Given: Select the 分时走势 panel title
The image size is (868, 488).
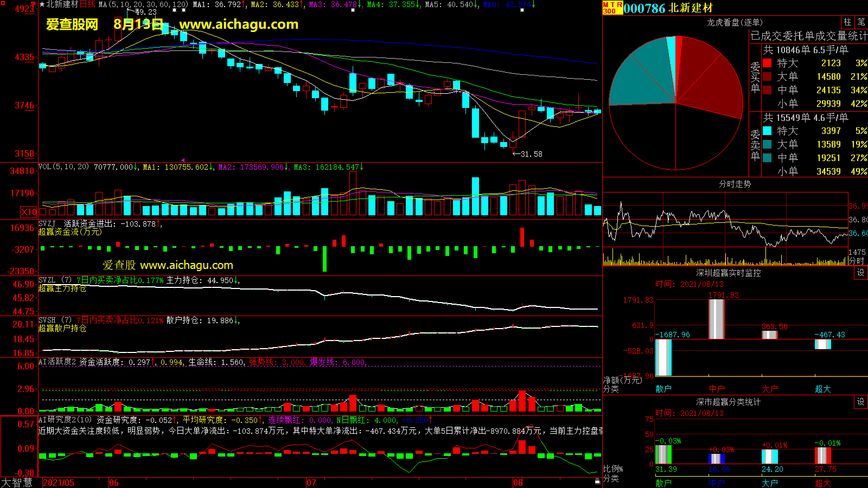Looking at the screenshot, I should click(x=735, y=184).
